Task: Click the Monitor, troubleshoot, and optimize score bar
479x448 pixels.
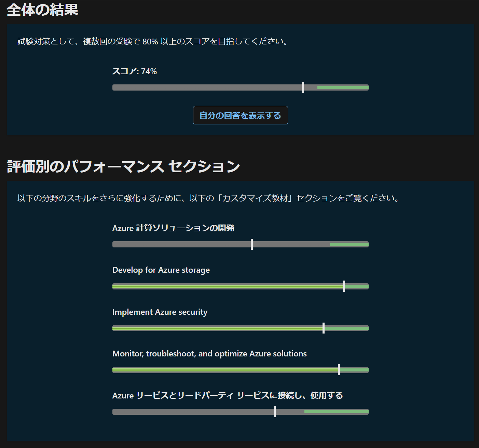Action: (x=241, y=370)
